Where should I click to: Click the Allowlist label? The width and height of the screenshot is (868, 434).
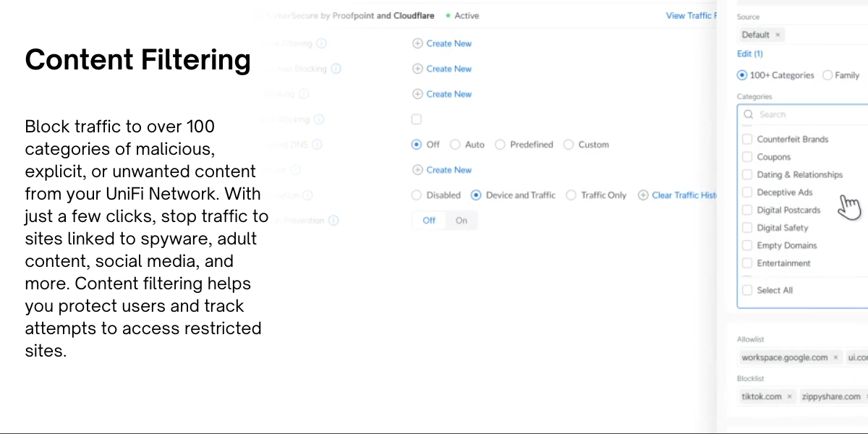pos(750,339)
